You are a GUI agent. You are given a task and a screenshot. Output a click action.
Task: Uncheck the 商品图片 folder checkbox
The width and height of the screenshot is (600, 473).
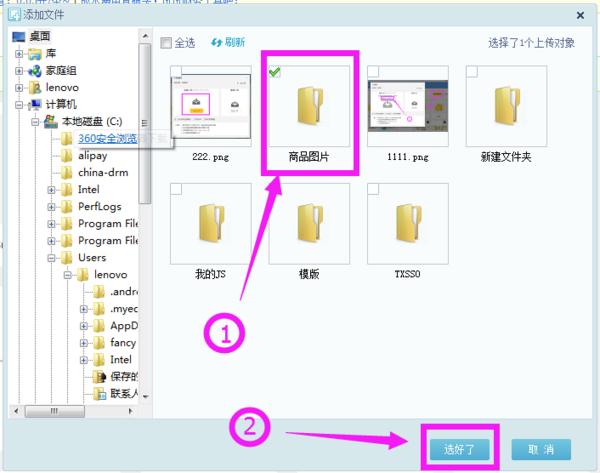point(275,72)
